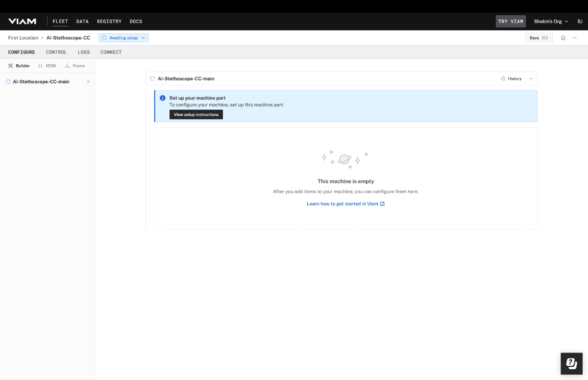Select the Builder mode

tap(19, 66)
